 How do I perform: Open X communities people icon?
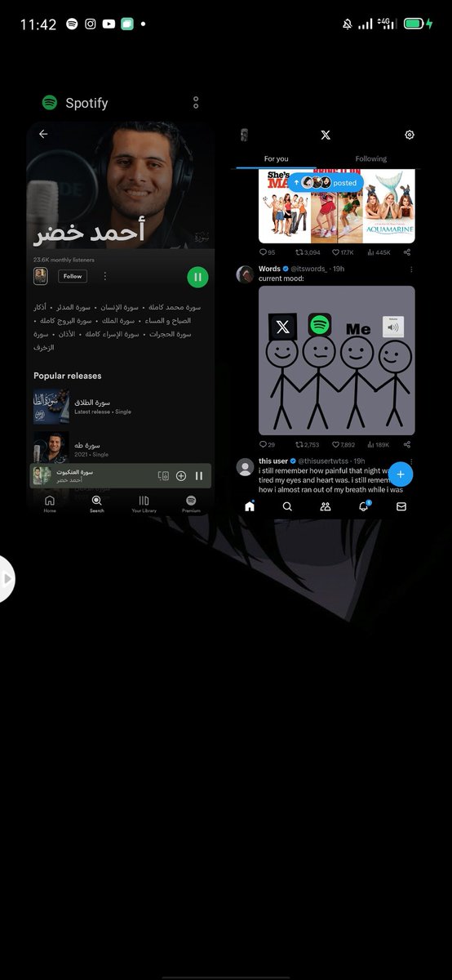[326, 506]
